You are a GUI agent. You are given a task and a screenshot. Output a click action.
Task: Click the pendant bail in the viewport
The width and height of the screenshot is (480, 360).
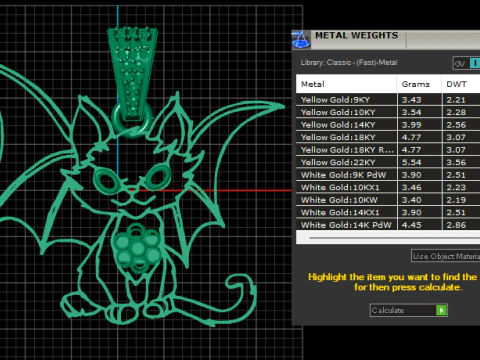[x=132, y=73]
